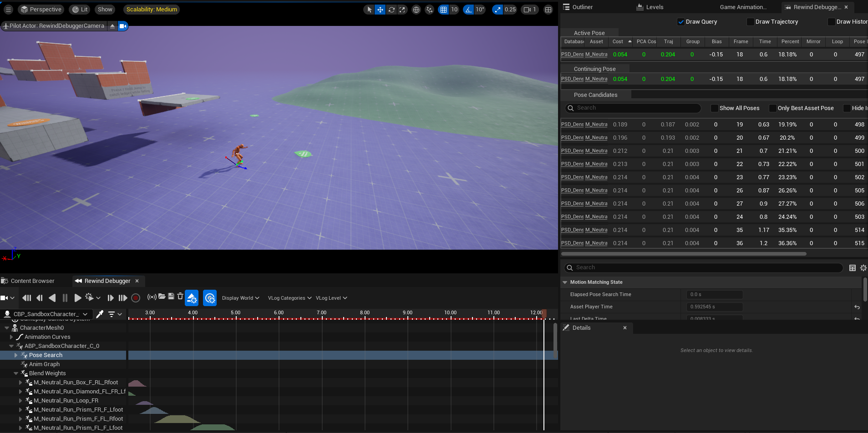
Task: Open the Show flags menu
Action: [105, 10]
